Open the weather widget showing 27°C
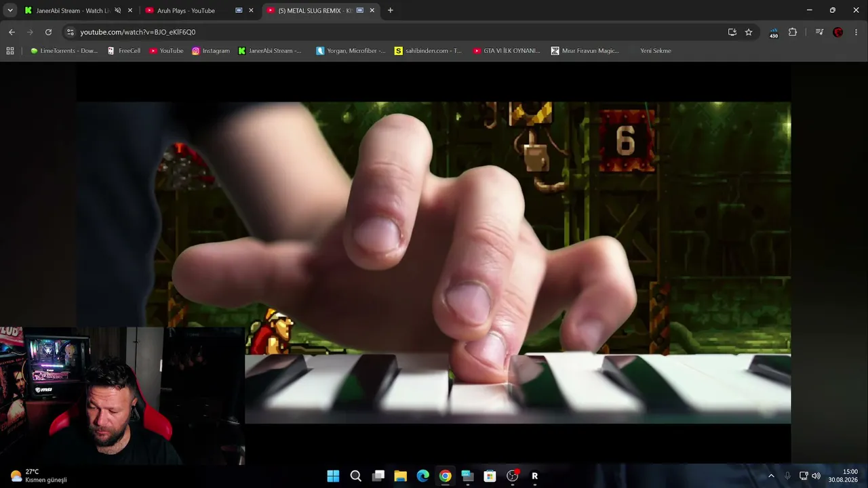 pos(39,476)
